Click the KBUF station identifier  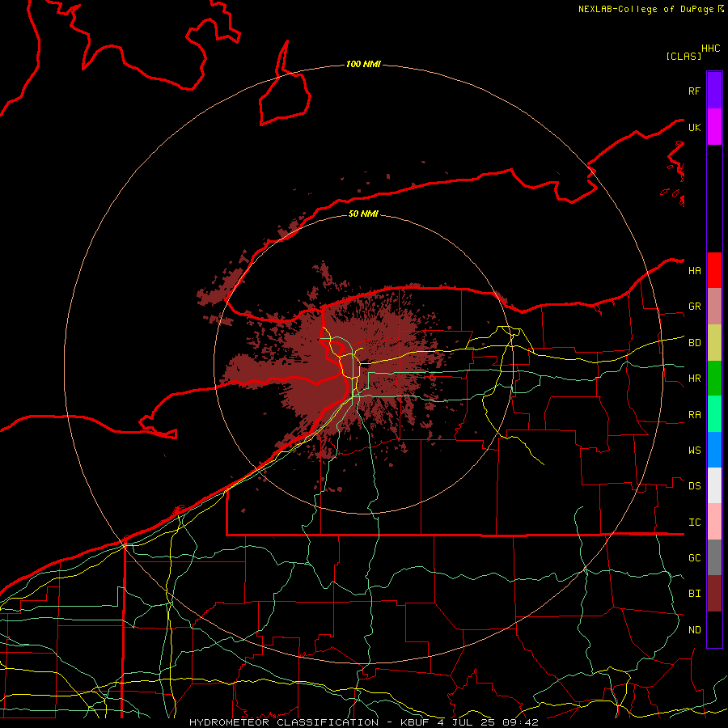click(415, 722)
